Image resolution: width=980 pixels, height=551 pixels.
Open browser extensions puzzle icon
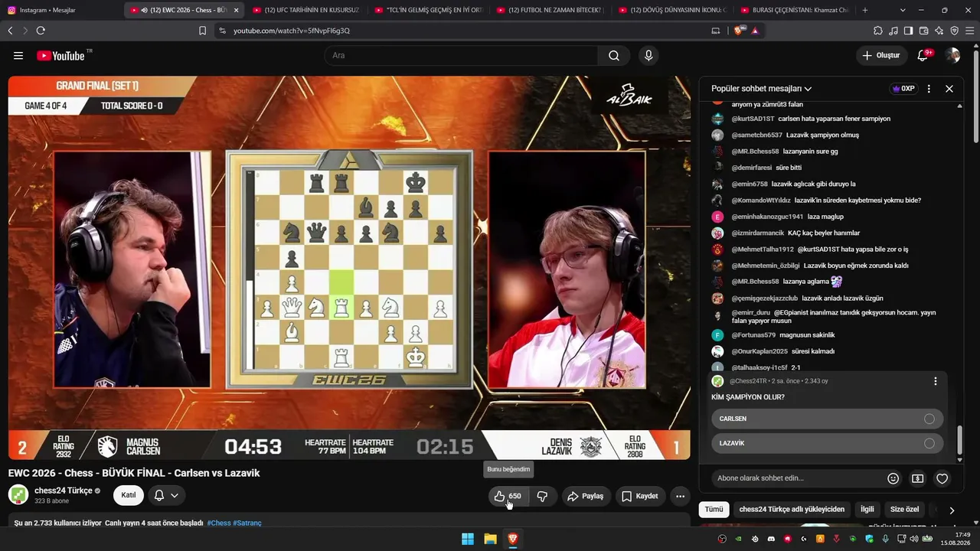pos(877,31)
